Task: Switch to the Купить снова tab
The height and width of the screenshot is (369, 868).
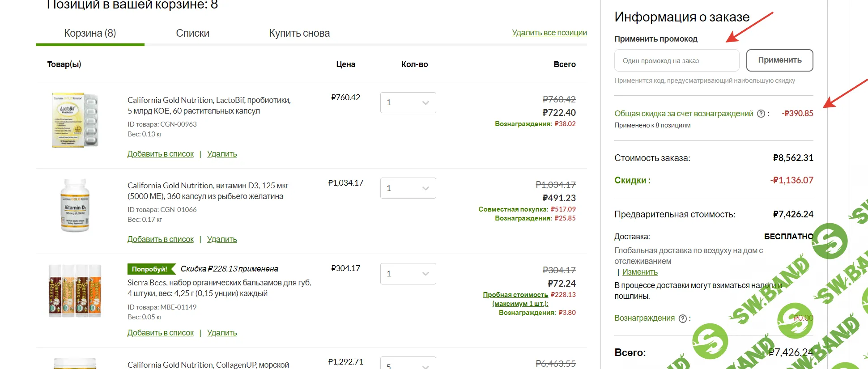Action: [x=299, y=33]
